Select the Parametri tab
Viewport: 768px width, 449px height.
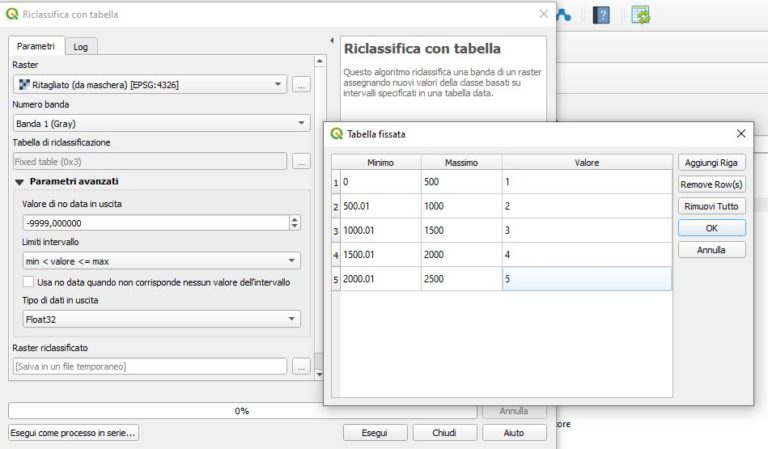coord(35,47)
